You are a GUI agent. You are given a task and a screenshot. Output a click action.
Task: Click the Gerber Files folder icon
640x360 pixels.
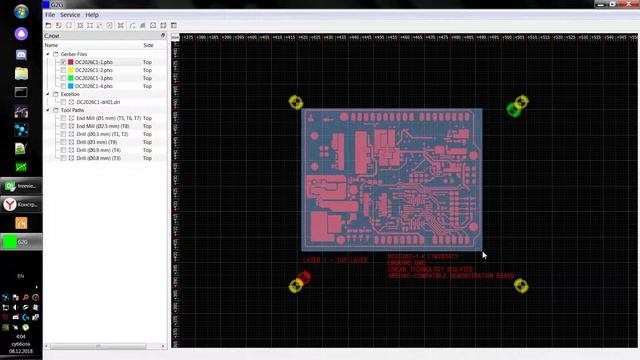tap(56, 54)
